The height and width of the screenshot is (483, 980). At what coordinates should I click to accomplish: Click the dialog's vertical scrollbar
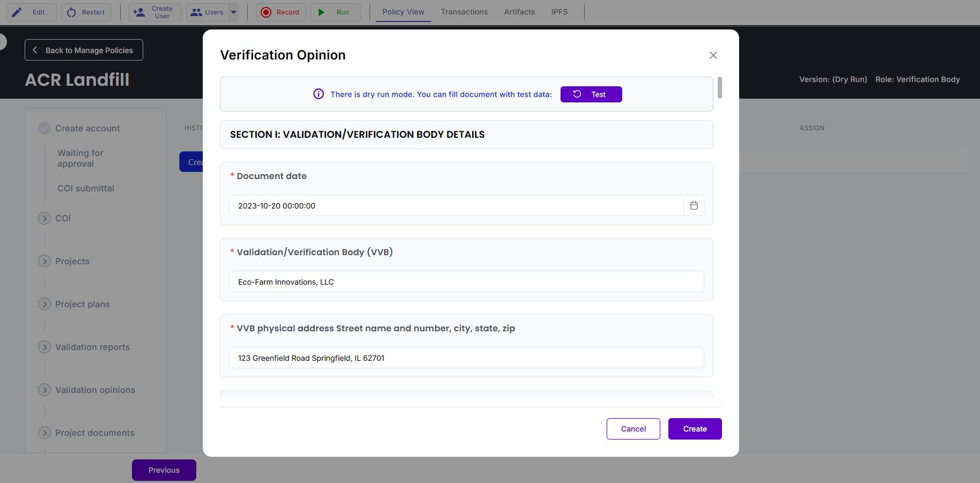pyautogui.click(x=720, y=88)
